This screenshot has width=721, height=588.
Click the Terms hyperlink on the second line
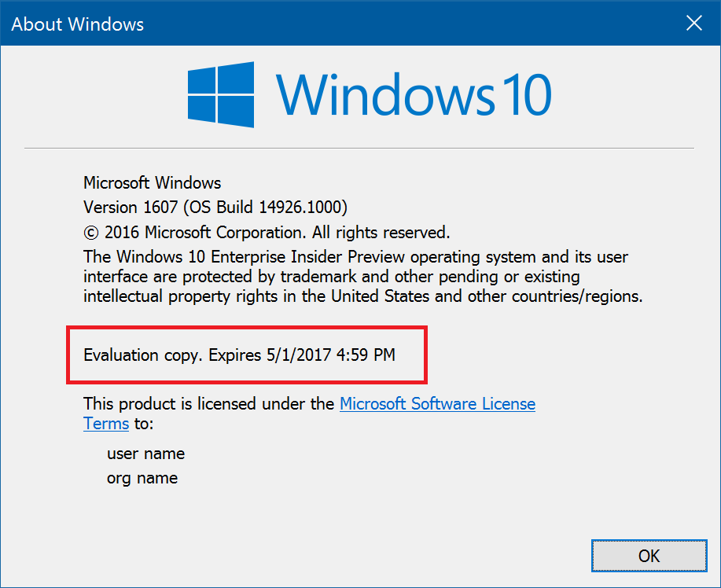[x=105, y=423]
